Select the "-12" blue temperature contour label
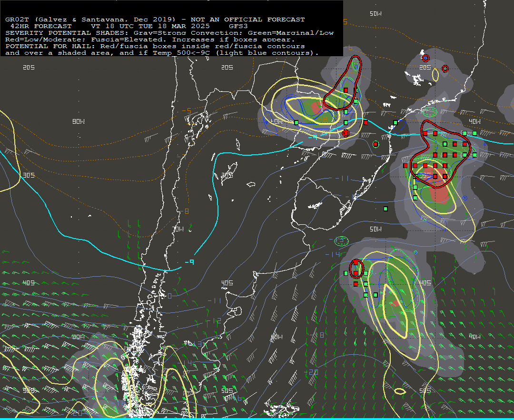Screen dimensions: 514x420 point(214,320)
